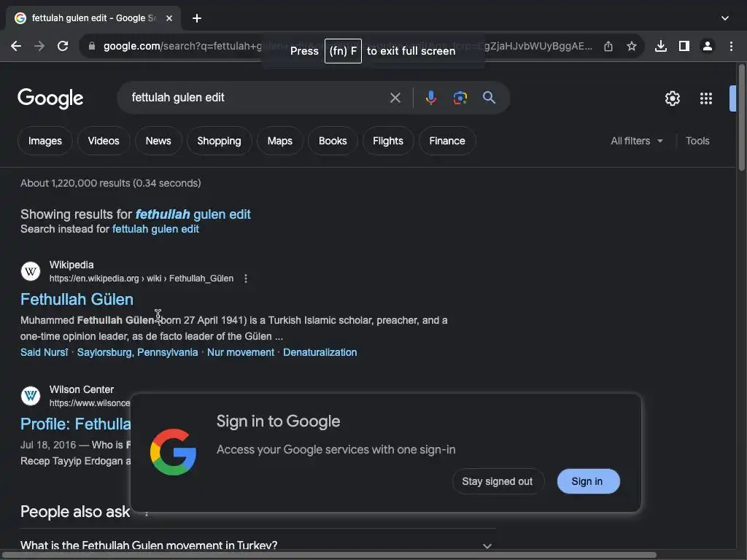Open the Saylorsburg, Pennsylvania sitelink
Image resolution: width=747 pixels, height=560 pixels.
coord(137,352)
